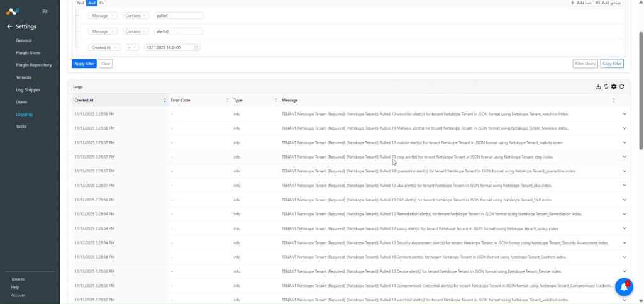Sort by the Type column arrows
The image size is (644, 304).
275,100
